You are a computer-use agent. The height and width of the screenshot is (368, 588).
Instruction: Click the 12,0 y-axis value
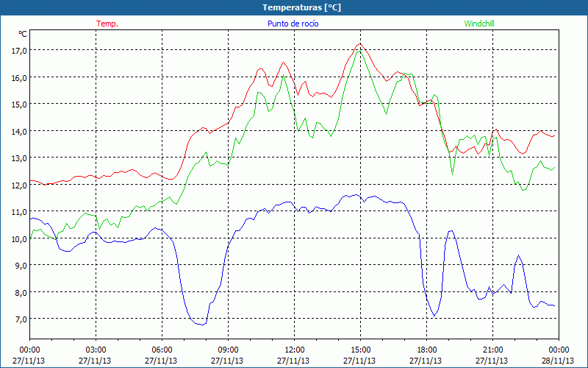tap(19, 185)
